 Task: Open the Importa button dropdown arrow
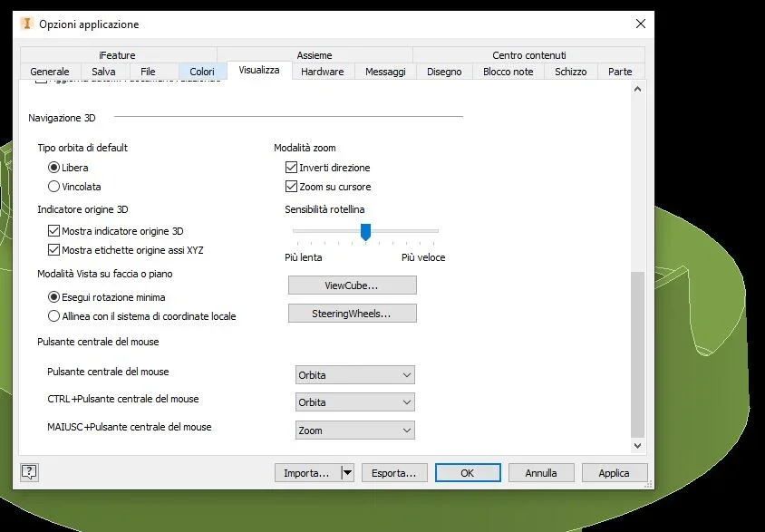tap(347, 473)
